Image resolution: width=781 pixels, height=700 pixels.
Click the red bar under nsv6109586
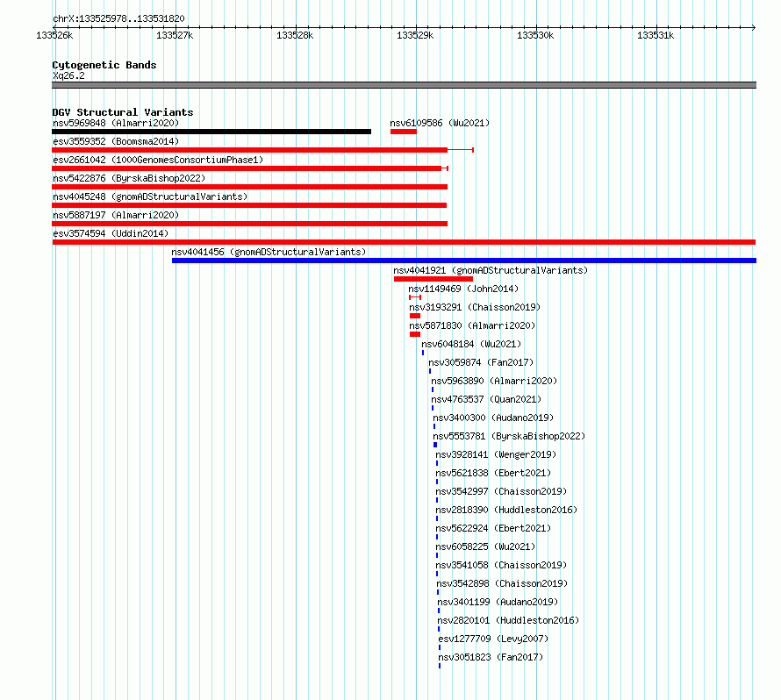(x=404, y=132)
